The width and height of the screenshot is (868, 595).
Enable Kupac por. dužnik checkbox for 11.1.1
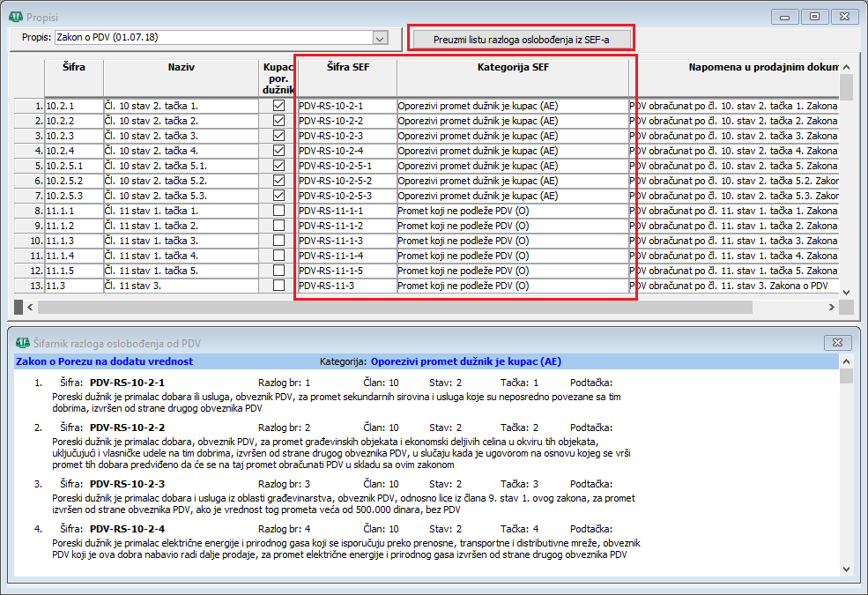coord(279,211)
